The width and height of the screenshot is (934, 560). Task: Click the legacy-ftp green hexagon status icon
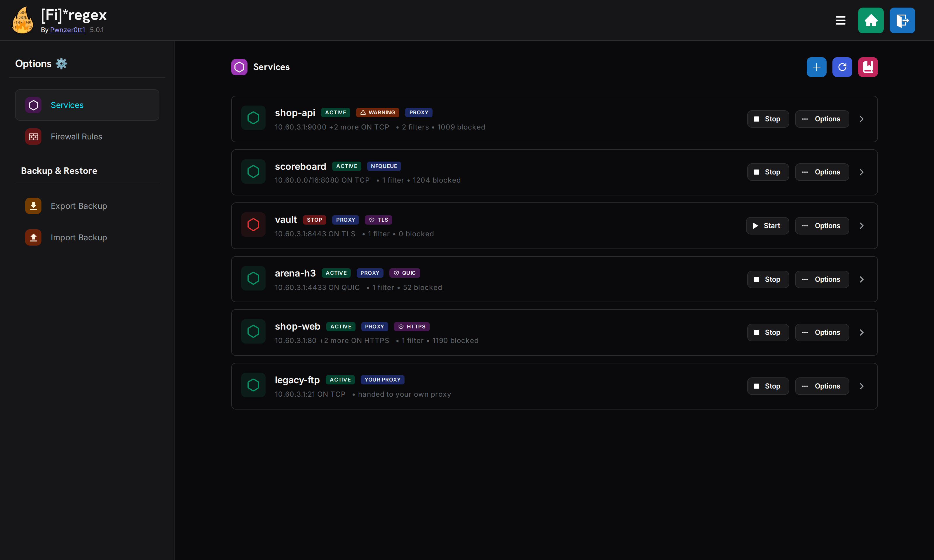pos(253,385)
